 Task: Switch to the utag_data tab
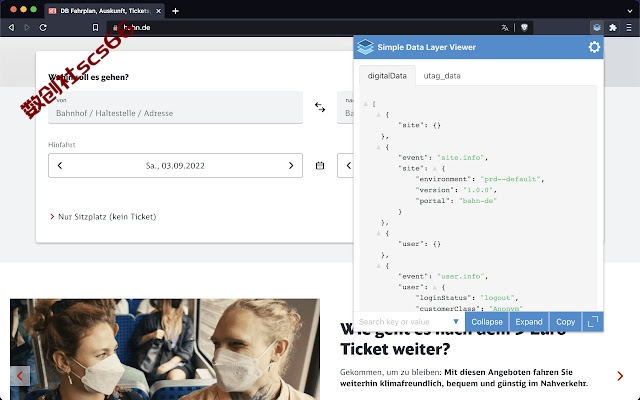[x=442, y=76]
